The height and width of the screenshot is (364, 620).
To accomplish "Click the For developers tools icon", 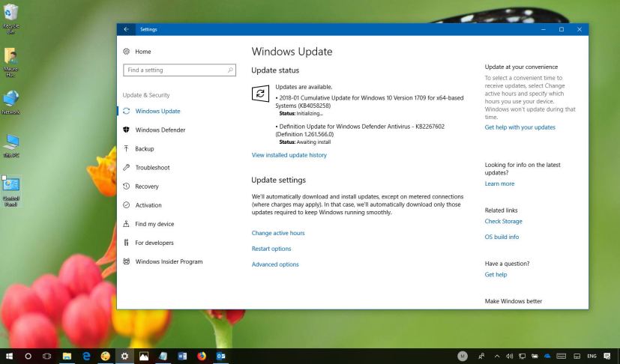I will coord(126,242).
